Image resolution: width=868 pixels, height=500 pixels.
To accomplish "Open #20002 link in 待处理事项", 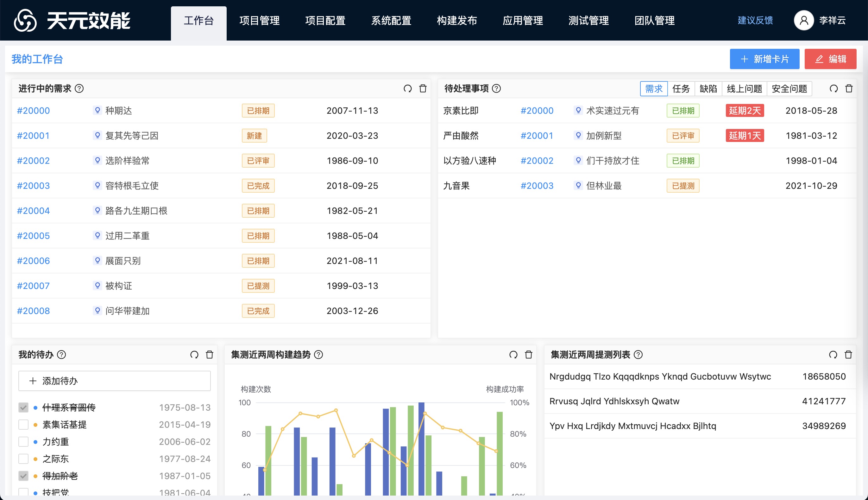I will click(537, 161).
